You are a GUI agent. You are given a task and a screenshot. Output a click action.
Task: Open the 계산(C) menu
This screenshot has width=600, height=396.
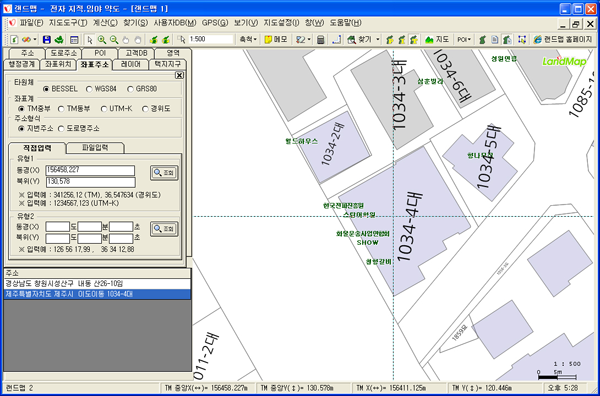(105, 23)
